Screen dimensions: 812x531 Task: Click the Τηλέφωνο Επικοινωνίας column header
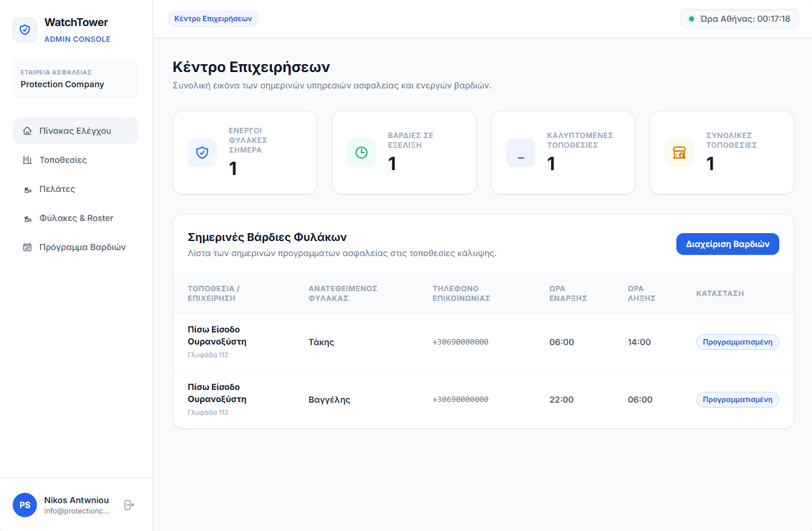[461, 294]
